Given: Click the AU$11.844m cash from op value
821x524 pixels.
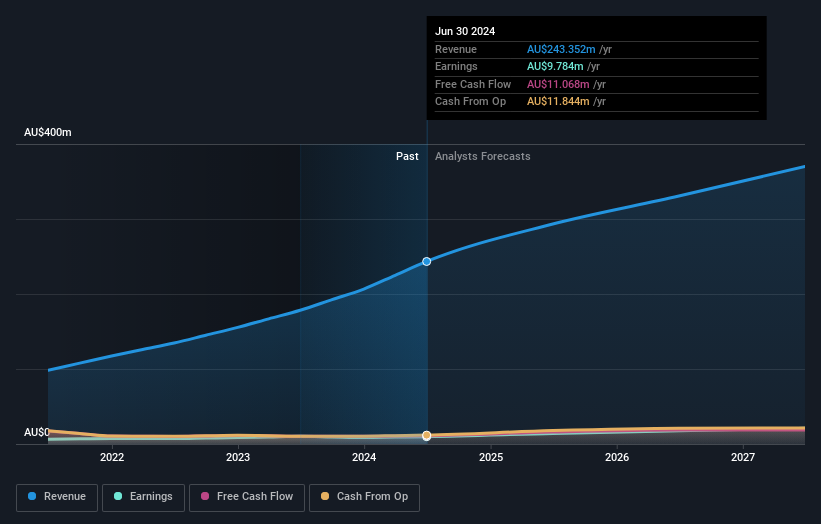Looking at the screenshot, I should [x=558, y=102].
